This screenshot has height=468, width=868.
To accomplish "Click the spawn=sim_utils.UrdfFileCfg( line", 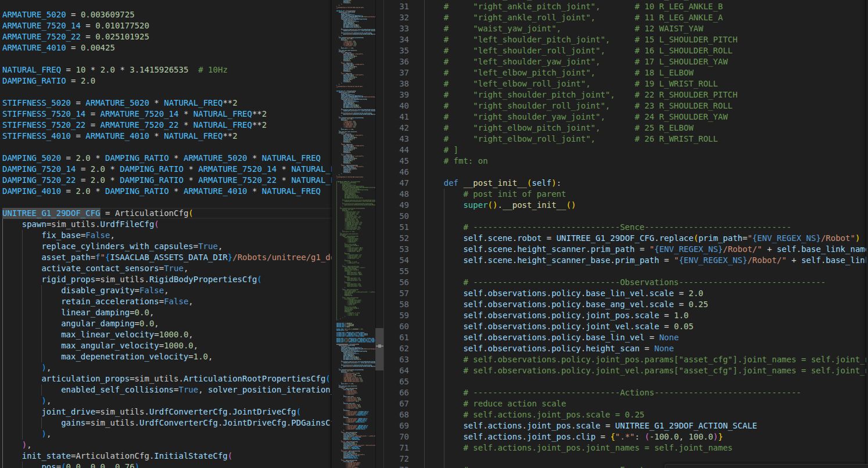I will pyautogui.click(x=90, y=224).
